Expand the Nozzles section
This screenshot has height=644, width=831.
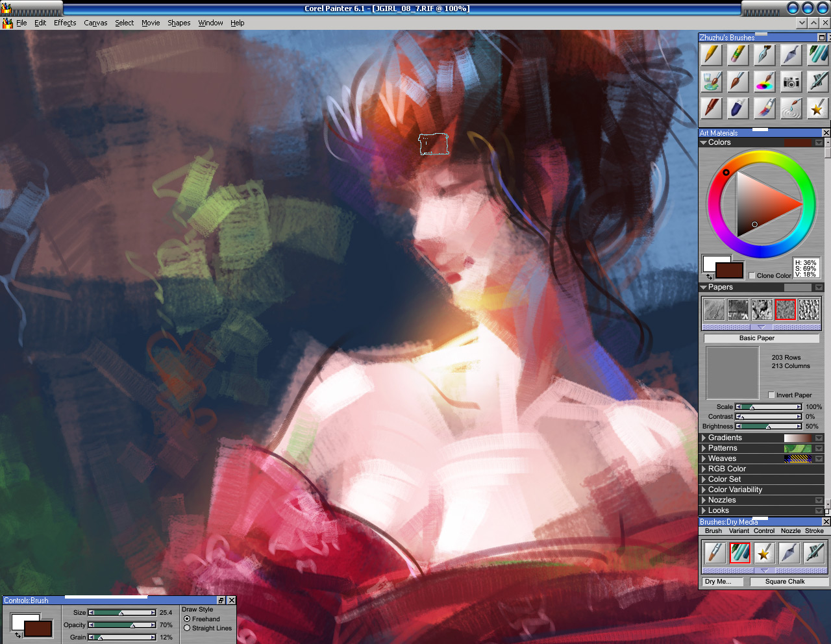(704, 501)
